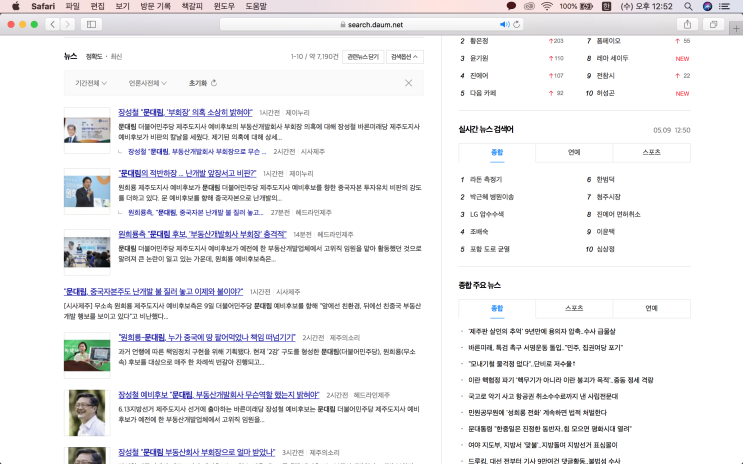Open 장성철 예비후보 "문대림, 부동산개발회사" headline

(218, 395)
